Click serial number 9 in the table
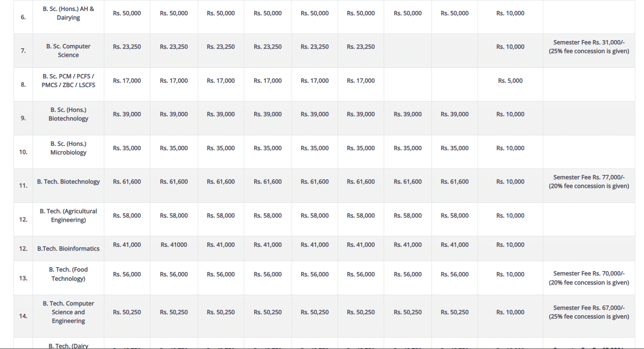This screenshot has height=349, width=644. 23,118
